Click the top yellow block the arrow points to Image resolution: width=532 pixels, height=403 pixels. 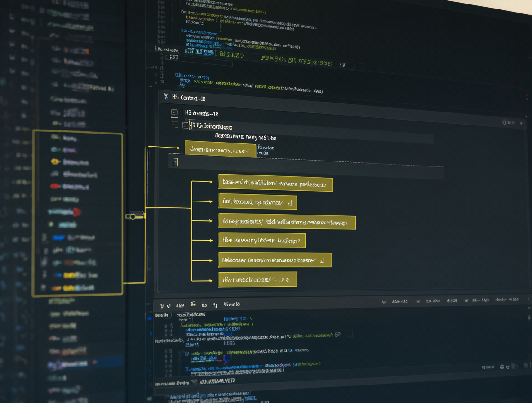tap(220, 150)
